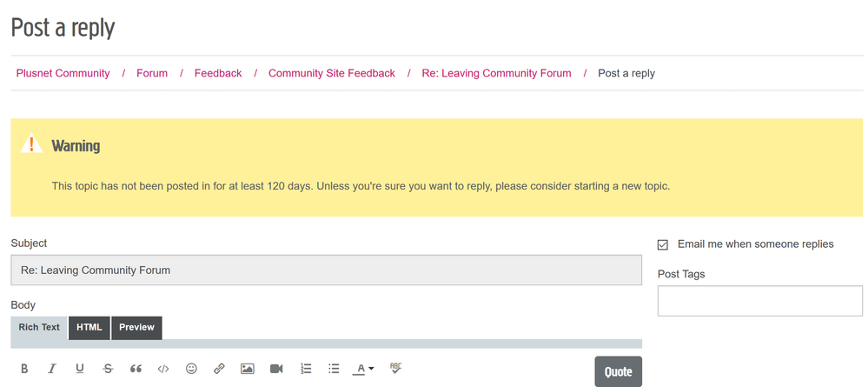868x387 pixels.
Task: Click the Quote button
Action: [618, 371]
